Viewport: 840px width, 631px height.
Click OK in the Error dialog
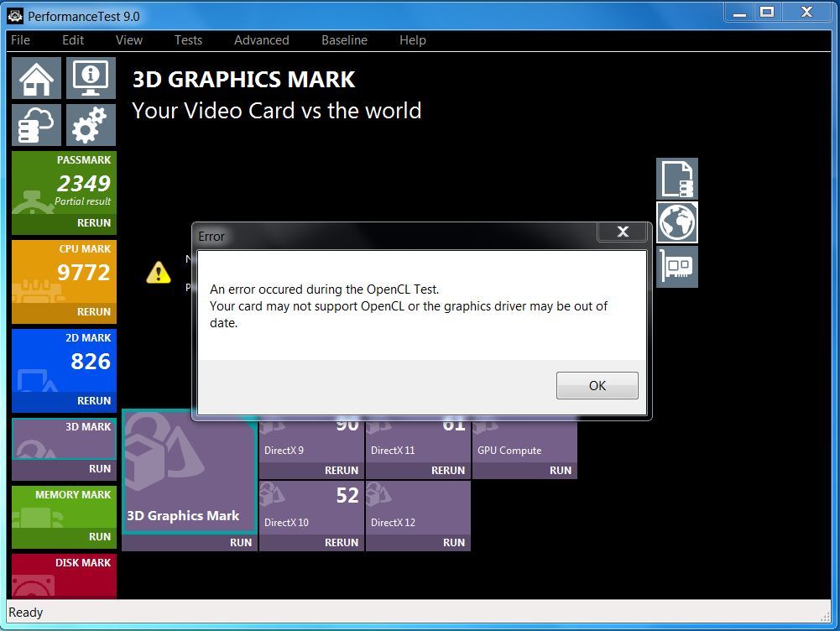coord(597,386)
